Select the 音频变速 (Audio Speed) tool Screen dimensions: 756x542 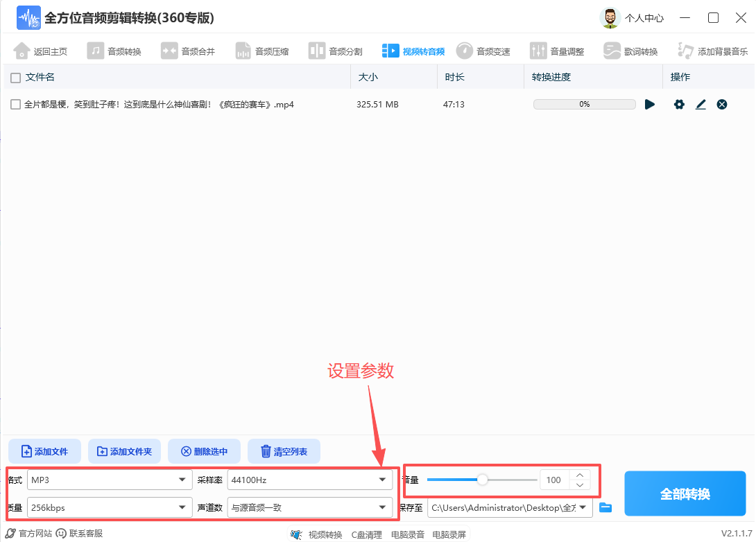point(483,50)
